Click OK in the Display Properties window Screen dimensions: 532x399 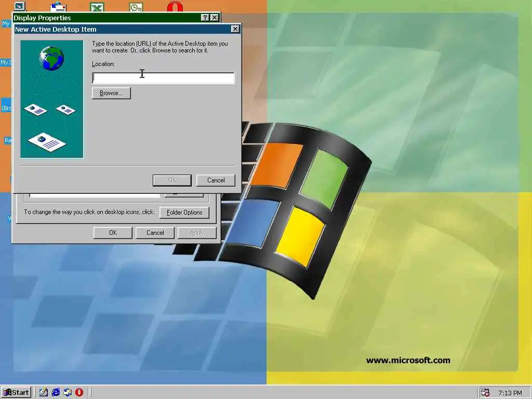[113, 233]
